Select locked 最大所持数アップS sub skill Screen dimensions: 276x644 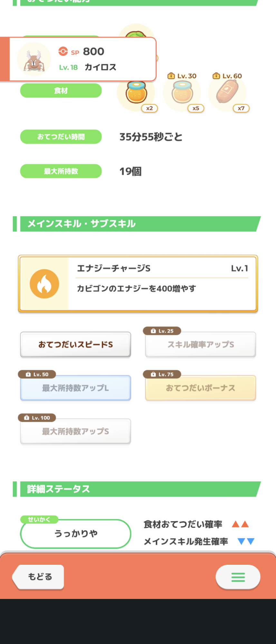coord(76,432)
